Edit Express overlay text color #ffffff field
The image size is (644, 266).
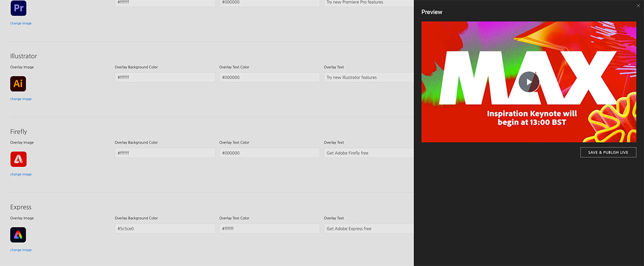[x=269, y=228]
